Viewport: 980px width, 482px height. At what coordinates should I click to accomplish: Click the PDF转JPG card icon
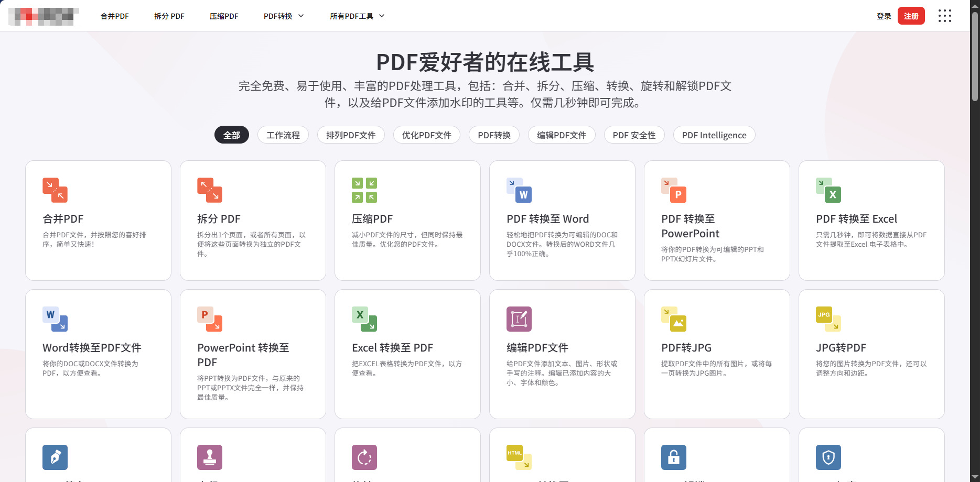pyautogui.click(x=674, y=319)
